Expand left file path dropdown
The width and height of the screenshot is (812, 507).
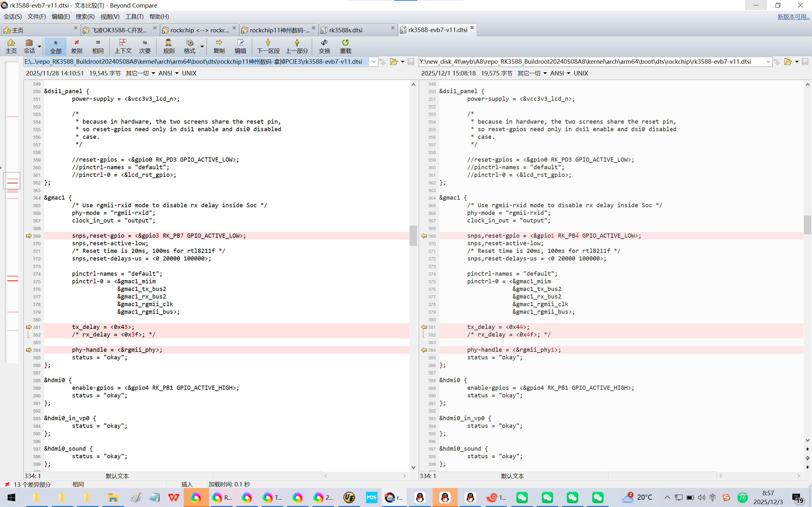(x=374, y=62)
